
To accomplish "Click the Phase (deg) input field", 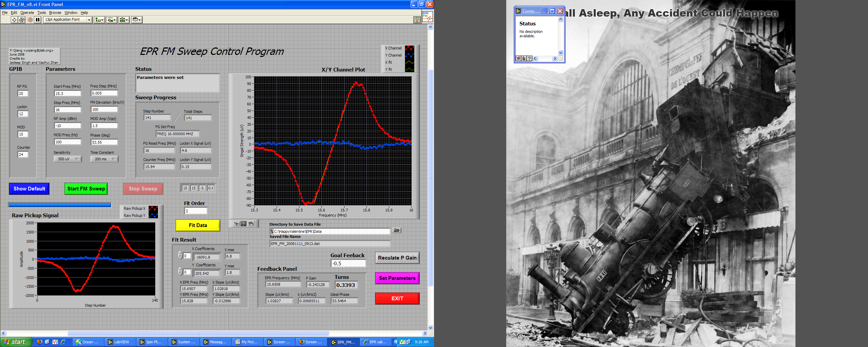I will (104, 142).
